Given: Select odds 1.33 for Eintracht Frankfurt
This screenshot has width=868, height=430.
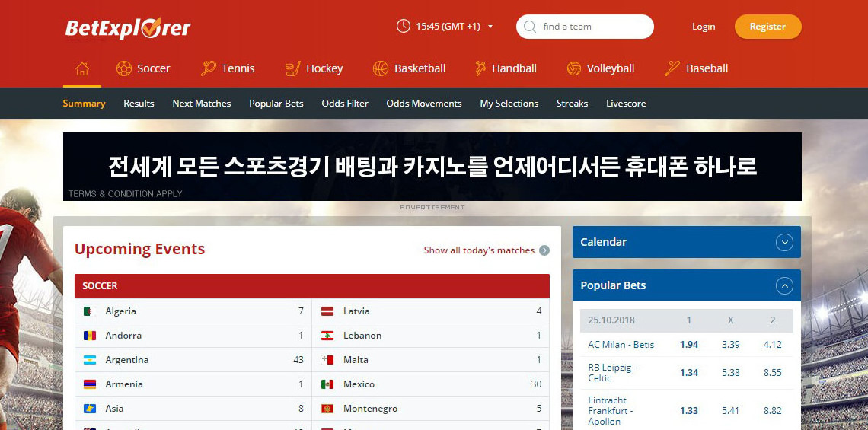Looking at the screenshot, I should [689, 411].
